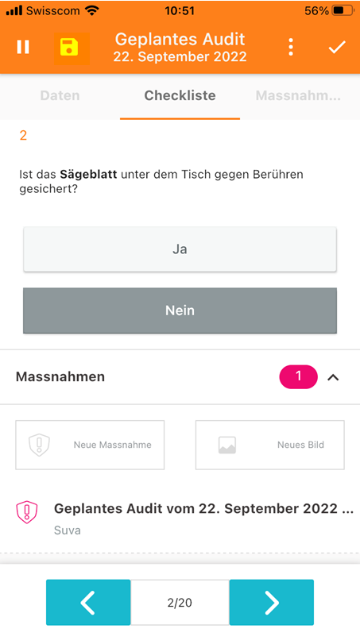Image resolution: width=360 pixels, height=644 pixels.
Task: Pause the audit with the pause icon
Action: pos(23,47)
